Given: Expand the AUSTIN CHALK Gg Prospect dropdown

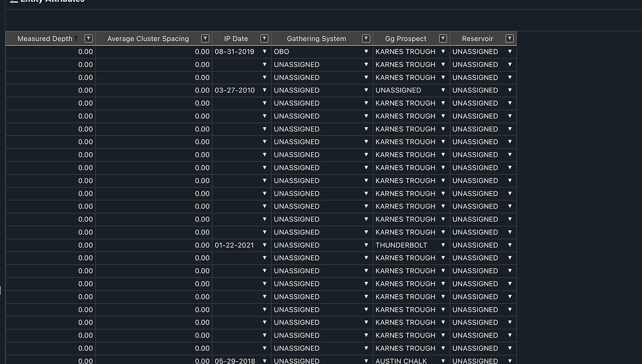Looking at the screenshot, I should pos(443,360).
